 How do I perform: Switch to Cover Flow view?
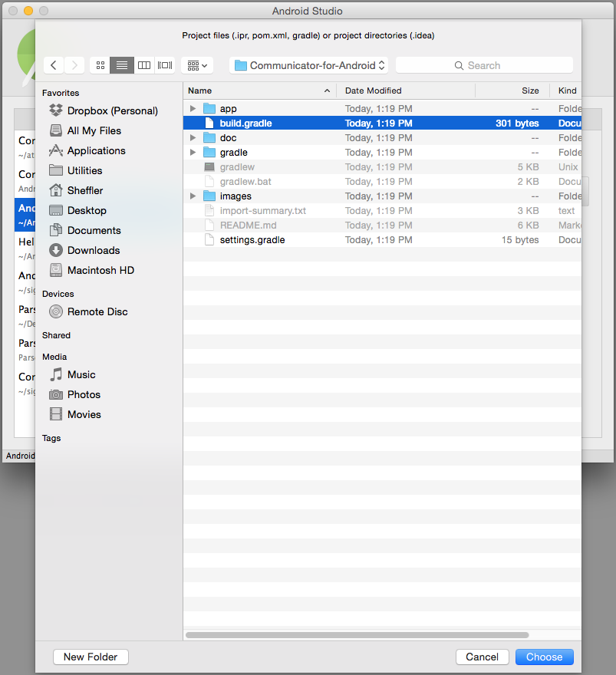[x=165, y=65]
